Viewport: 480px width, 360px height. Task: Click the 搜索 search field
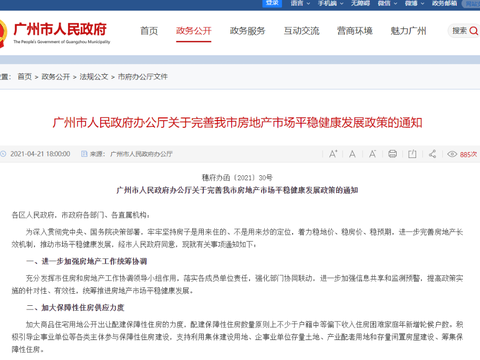[464, 31]
